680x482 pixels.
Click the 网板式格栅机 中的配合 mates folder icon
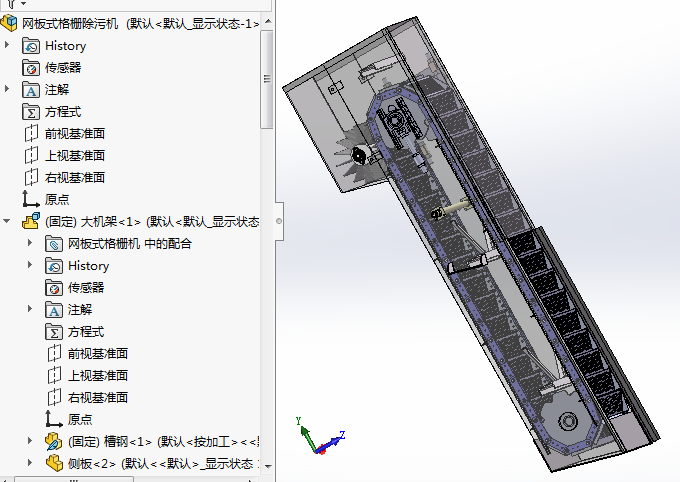(54, 244)
